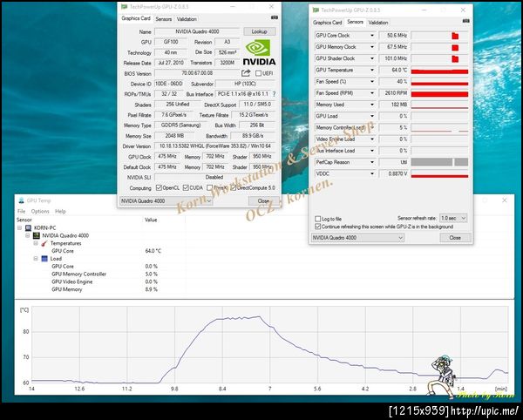523x420 pixels.
Task: Toggle the DirectCompute 5.0 checkbox
Action: click(233, 188)
